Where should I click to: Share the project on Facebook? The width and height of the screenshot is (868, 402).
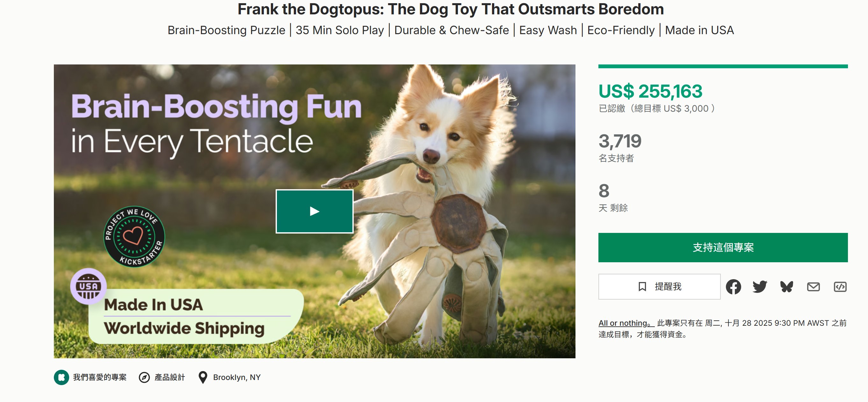[x=733, y=287]
